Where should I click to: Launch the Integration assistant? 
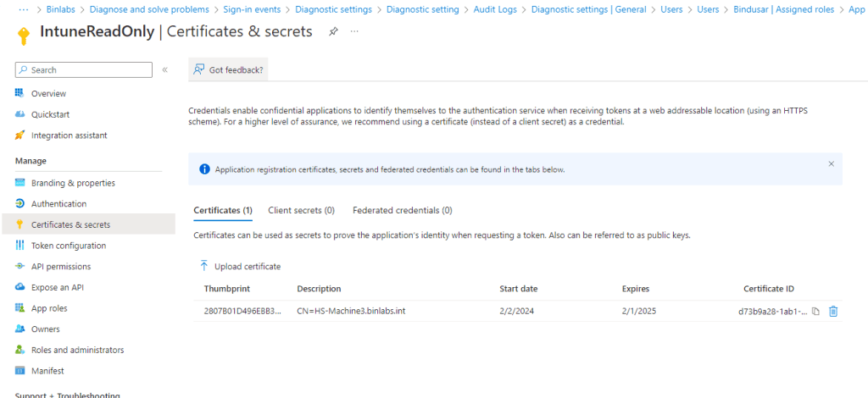click(x=69, y=135)
